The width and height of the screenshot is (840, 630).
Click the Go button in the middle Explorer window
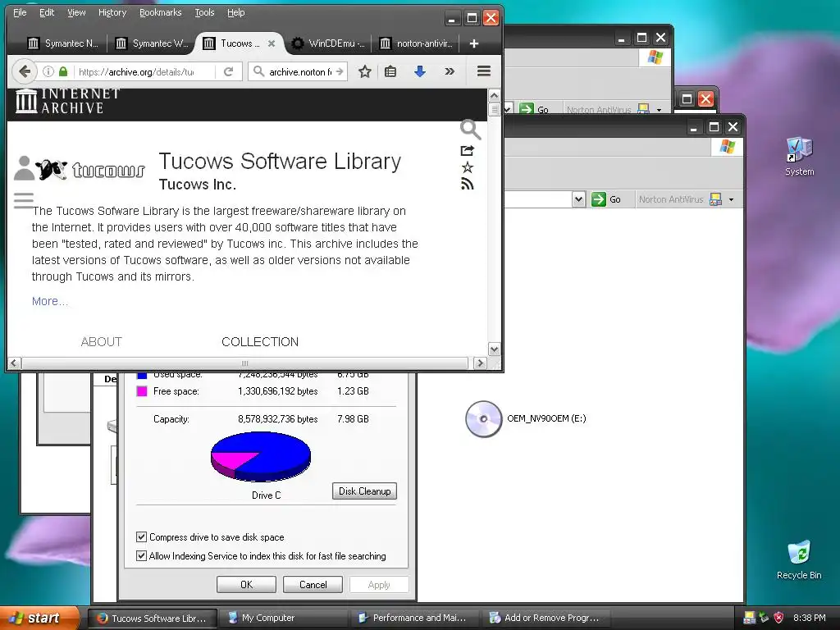click(534, 109)
